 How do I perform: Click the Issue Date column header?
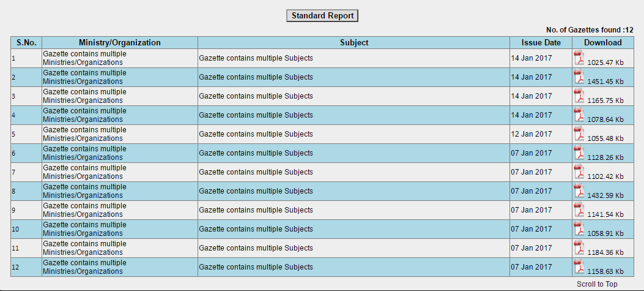coord(541,42)
